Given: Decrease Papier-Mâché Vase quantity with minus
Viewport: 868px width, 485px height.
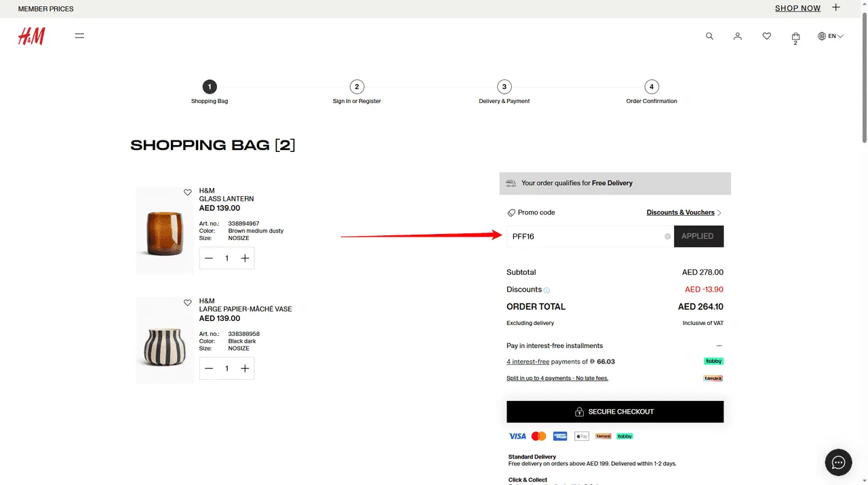Looking at the screenshot, I should (209, 368).
